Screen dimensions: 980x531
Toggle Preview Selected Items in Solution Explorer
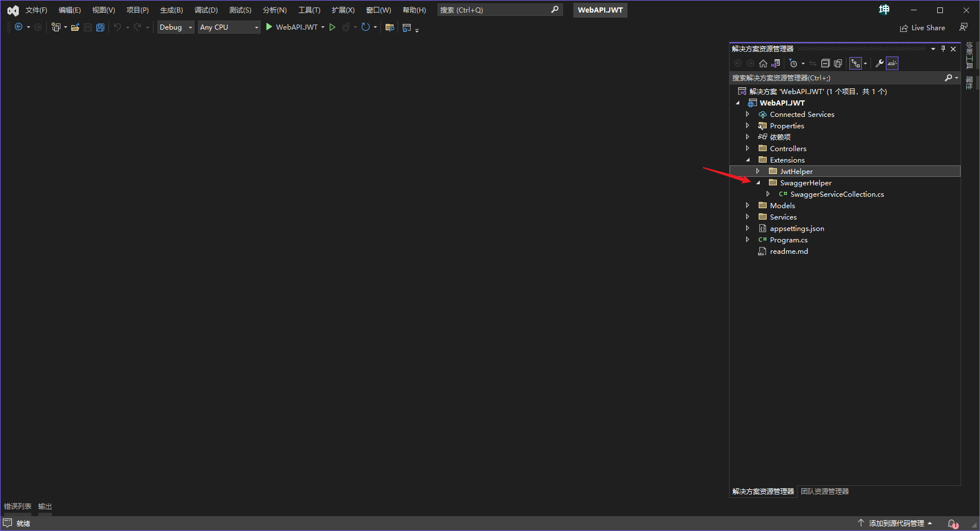(x=892, y=63)
